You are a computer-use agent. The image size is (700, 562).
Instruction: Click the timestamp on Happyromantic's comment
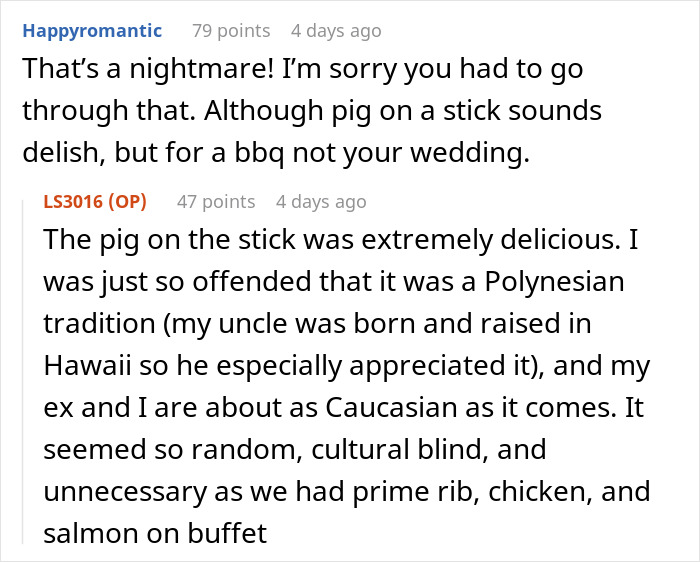(336, 31)
